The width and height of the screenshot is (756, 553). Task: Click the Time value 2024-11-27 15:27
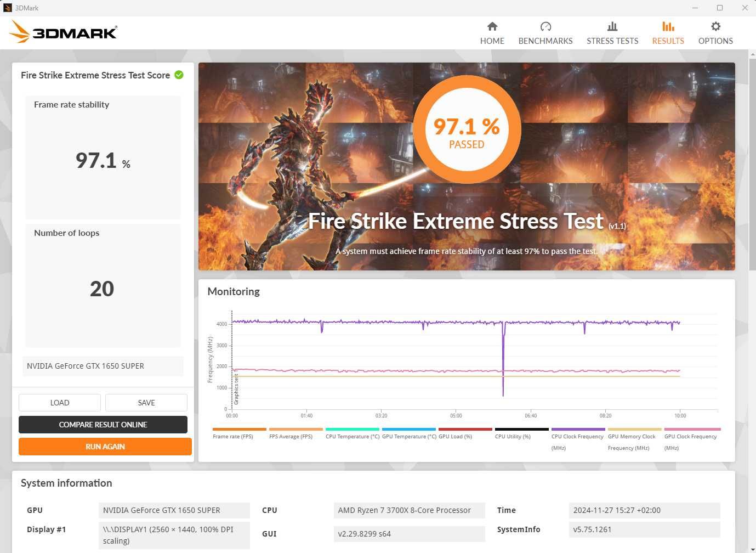pos(645,510)
